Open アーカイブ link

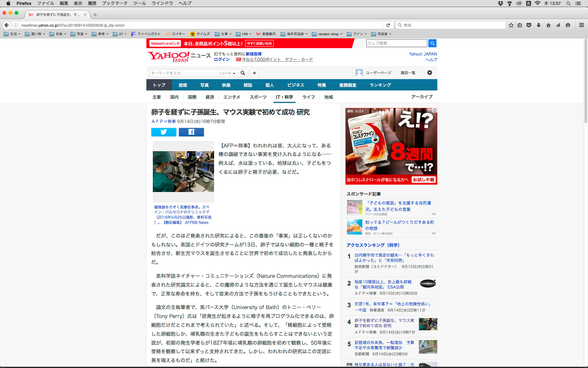click(x=422, y=97)
